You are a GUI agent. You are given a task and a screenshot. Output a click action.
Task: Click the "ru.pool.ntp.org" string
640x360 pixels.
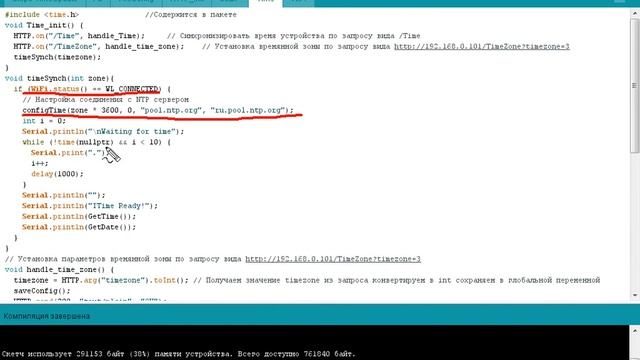(x=248, y=110)
